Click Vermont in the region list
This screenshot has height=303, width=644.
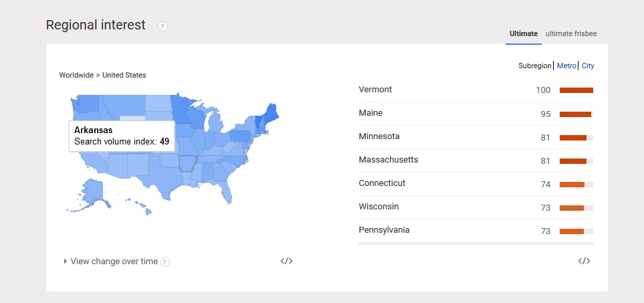coord(375,89)
